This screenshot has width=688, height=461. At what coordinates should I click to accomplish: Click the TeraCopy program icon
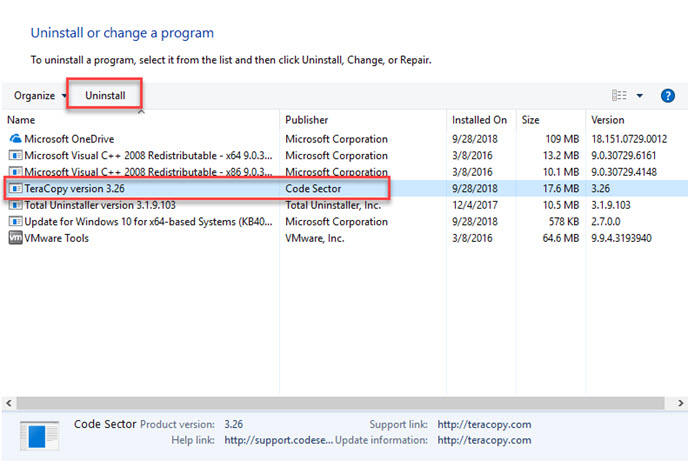pos(15,189)
